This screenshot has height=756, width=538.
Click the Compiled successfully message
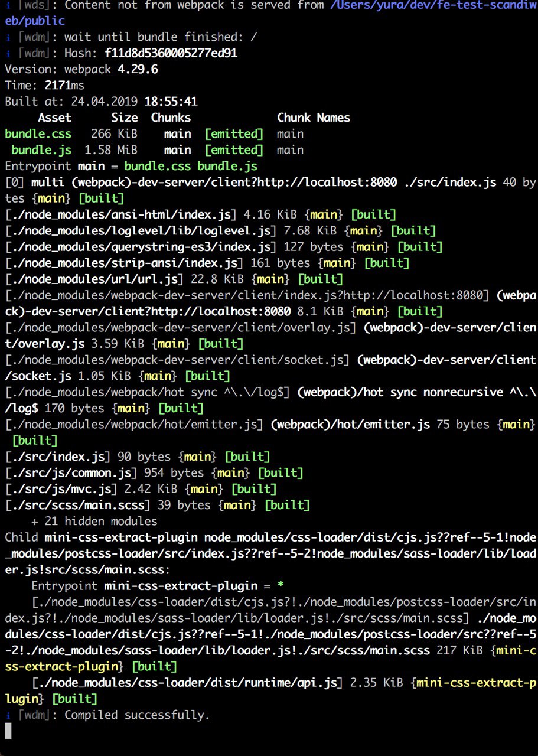[138, 715]
